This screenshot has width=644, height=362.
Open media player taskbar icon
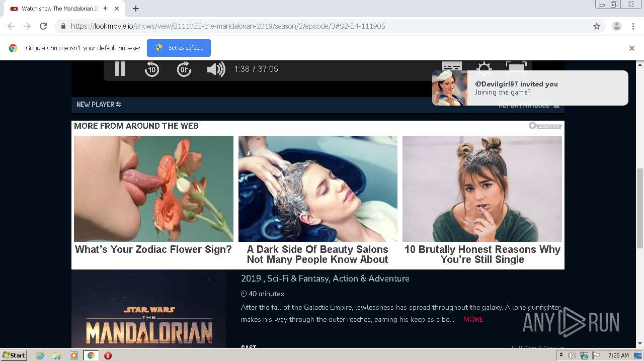tap(74, 355)
